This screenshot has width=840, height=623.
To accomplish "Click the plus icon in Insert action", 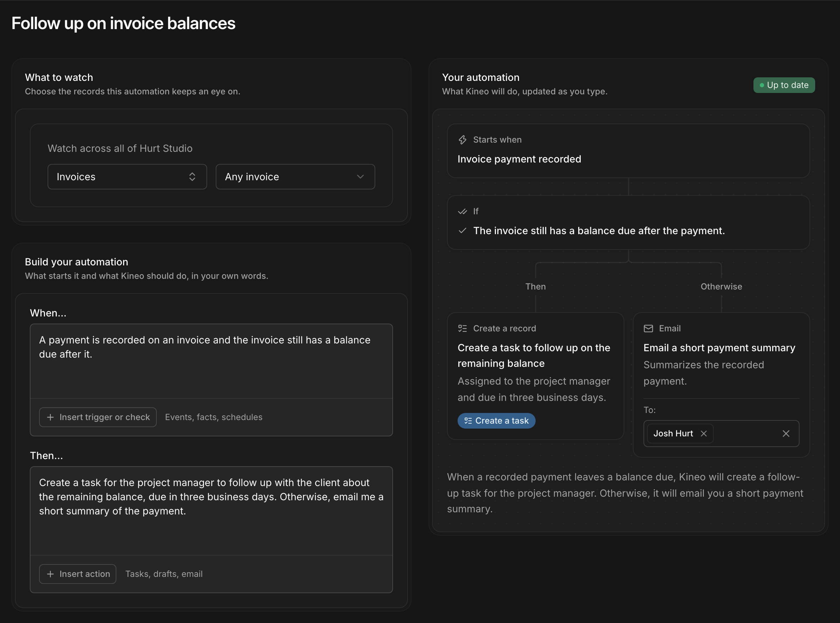I will (x=50, y=574).
